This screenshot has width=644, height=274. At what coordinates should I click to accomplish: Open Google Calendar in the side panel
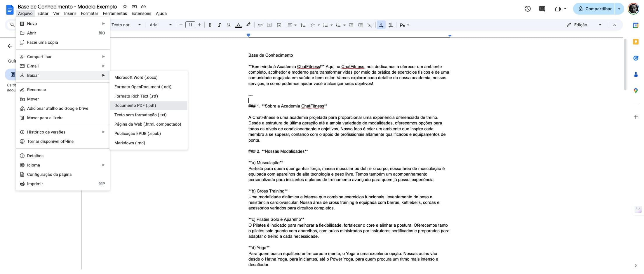coord(636,25)
